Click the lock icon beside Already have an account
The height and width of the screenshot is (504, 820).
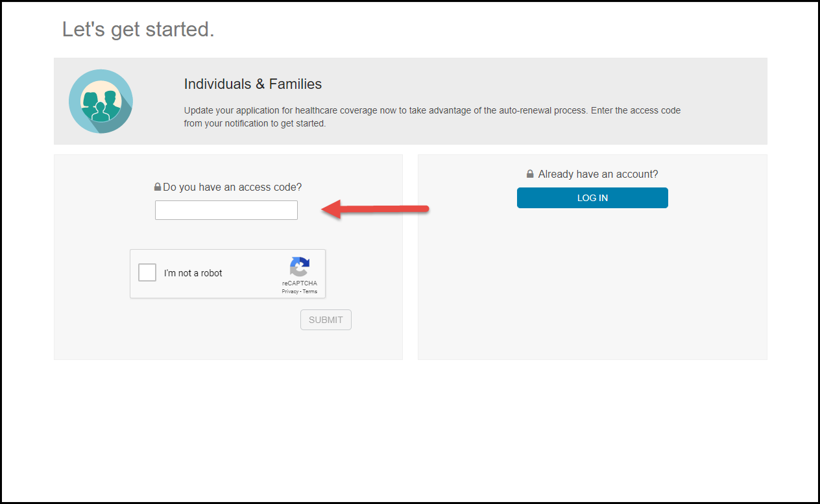tap(530, 174)
